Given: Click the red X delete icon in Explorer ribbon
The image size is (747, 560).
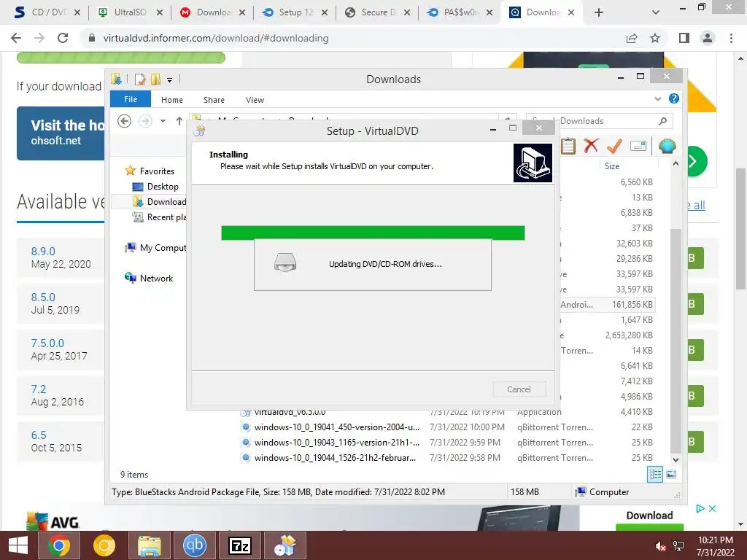Looking at the screenshot, I should point(591,146).
